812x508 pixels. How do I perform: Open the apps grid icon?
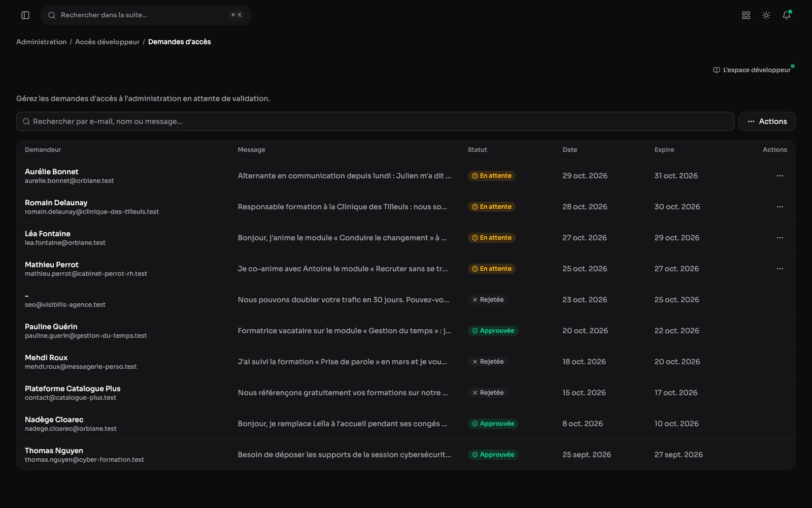[746, 15]
